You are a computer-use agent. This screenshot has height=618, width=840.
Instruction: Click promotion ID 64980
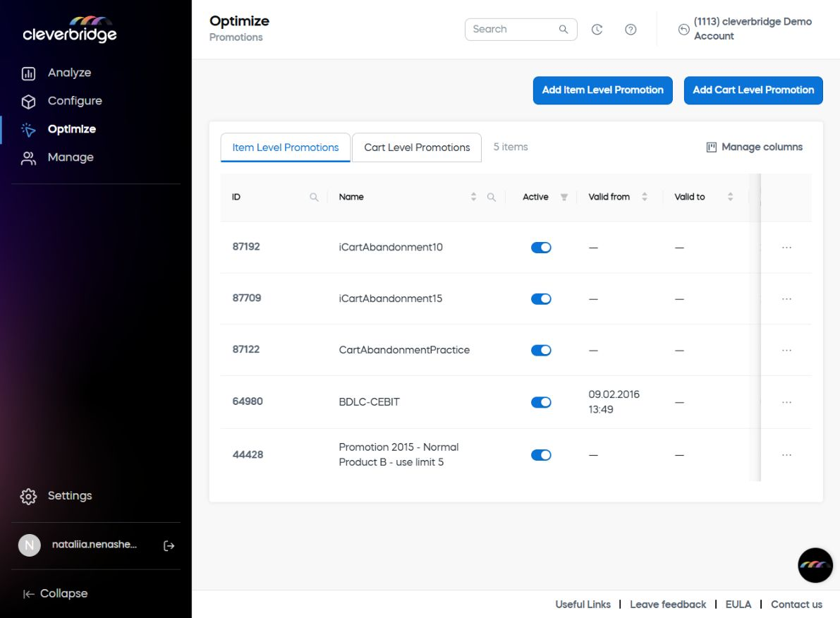(248, 401)
